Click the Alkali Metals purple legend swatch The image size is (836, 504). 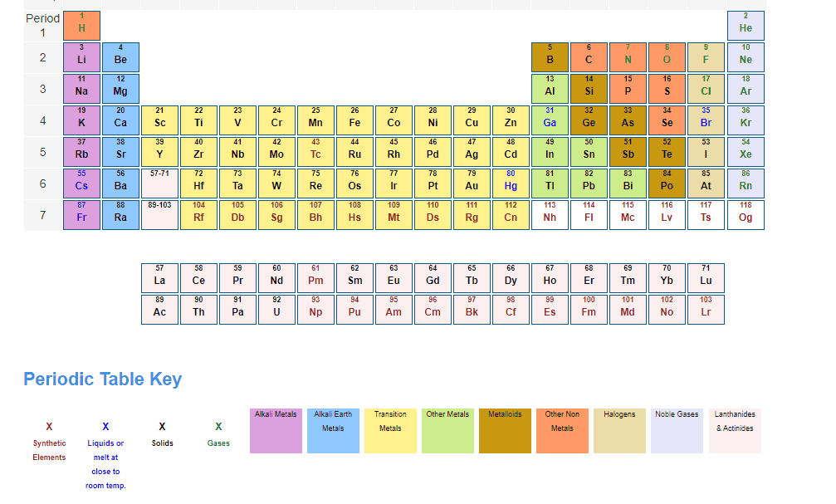(x=276, y=431)
